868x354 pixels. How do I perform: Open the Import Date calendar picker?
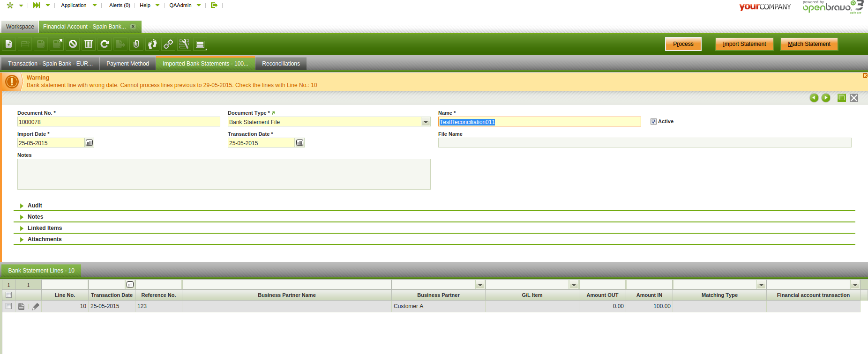[x=89, y=143]
